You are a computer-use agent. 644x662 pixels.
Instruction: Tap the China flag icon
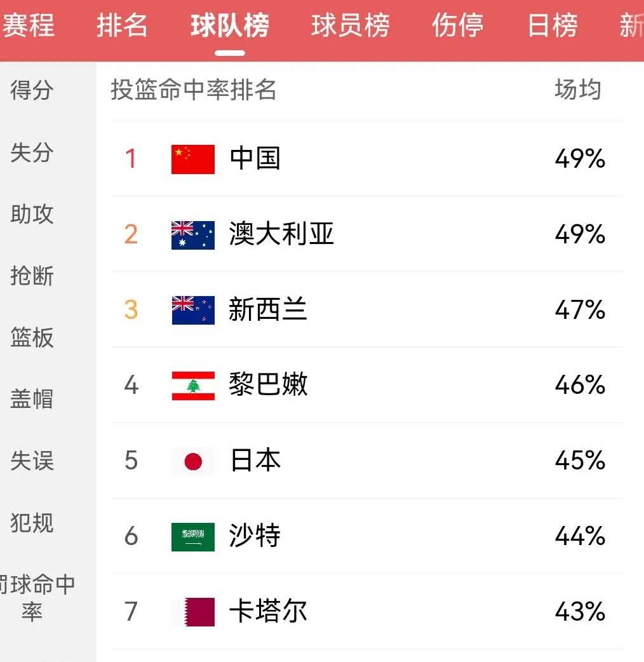coord(193,159)
